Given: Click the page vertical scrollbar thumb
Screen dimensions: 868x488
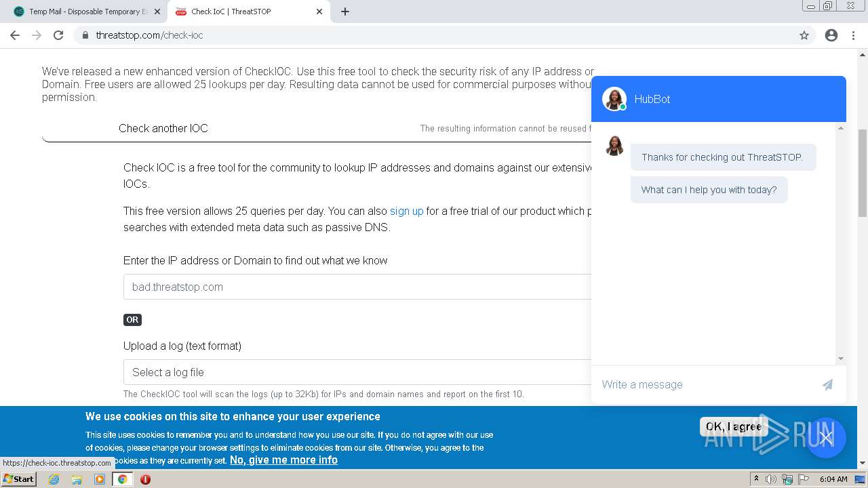Looking at the screenshot, I should pyautogui.click(x=863, y=173).
